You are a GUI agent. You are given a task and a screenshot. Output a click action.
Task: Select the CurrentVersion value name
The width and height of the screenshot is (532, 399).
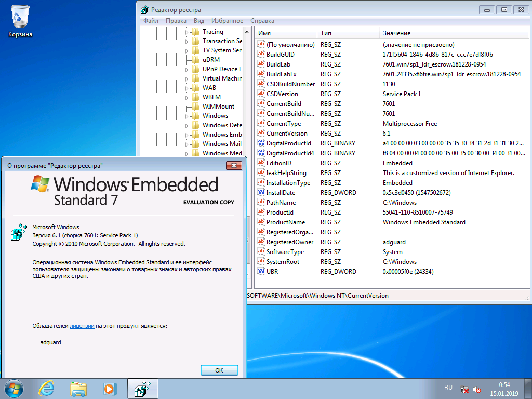(x=287, y=134)
